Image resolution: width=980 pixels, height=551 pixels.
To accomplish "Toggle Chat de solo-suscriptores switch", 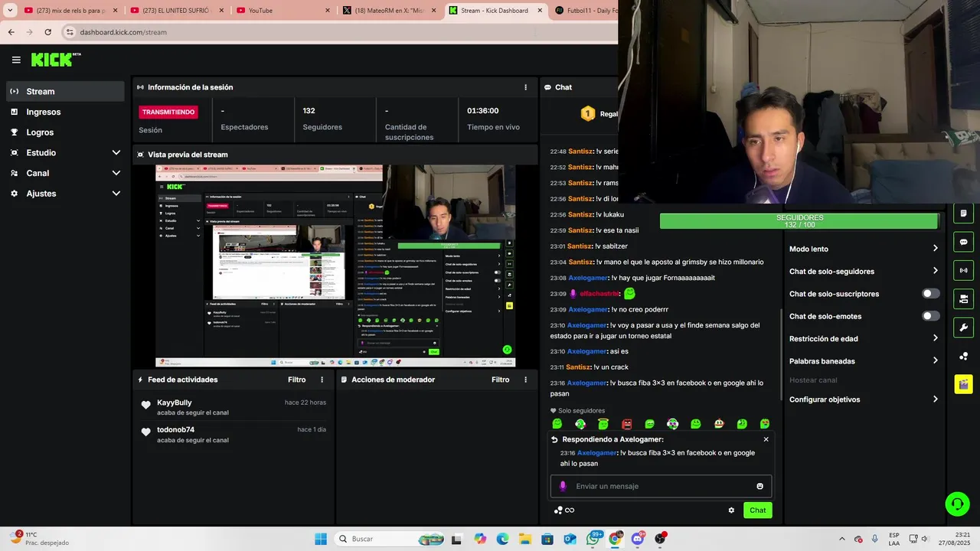I will point(931,294).
